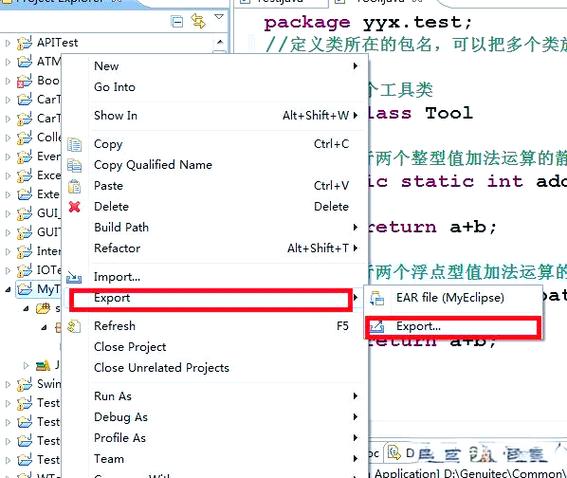Viewport: 567px width, 478px height.
Task: Click the GUI_ project folder icon
Action: 25,213
